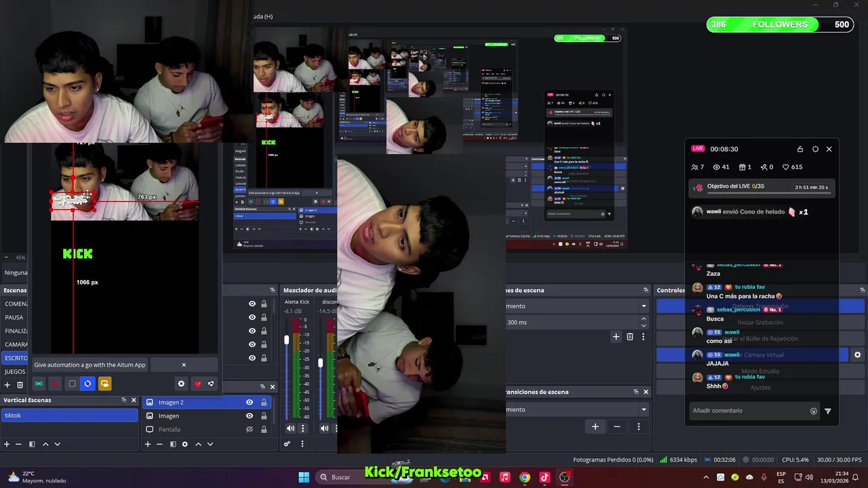This screenshot has height=488, width=868.
Task: Open source properties gear in sources toolbar
Action: coord(184,444)
